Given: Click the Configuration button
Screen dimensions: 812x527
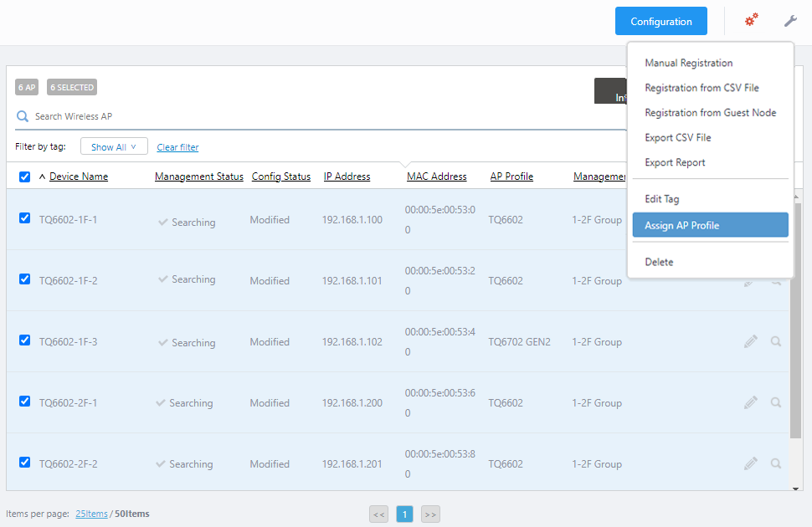Looking at the screenshot, I should pyautogui.click(x=660, y=21).
